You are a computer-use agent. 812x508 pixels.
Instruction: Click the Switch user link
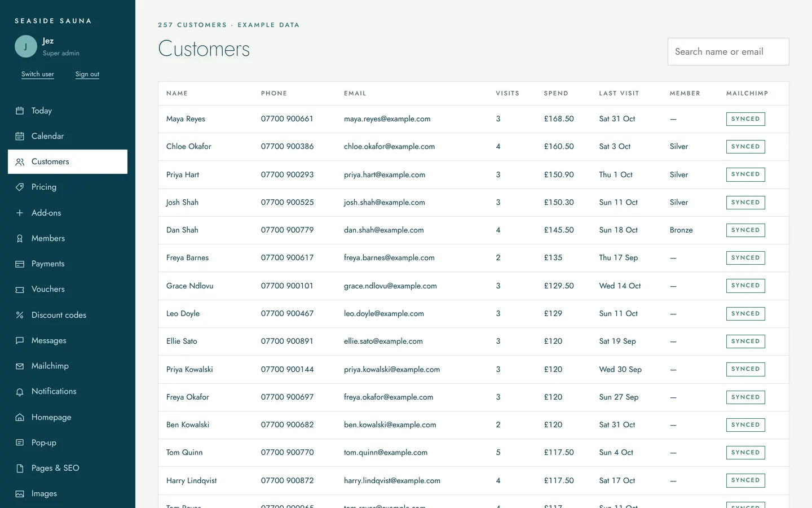click(38, 74)
